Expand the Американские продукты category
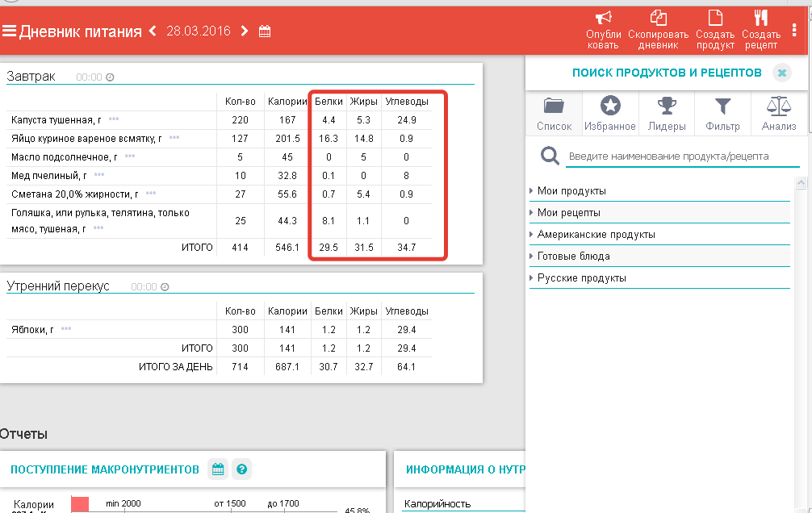 596,235
